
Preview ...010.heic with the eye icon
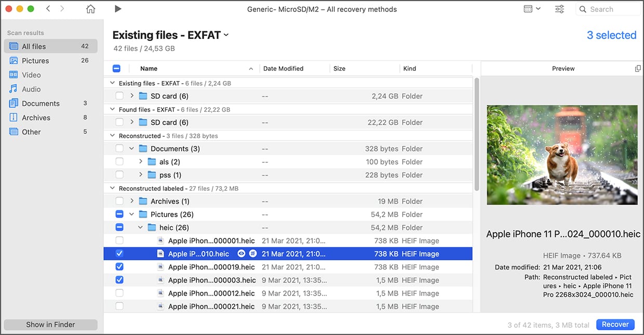tap(242, 254)
